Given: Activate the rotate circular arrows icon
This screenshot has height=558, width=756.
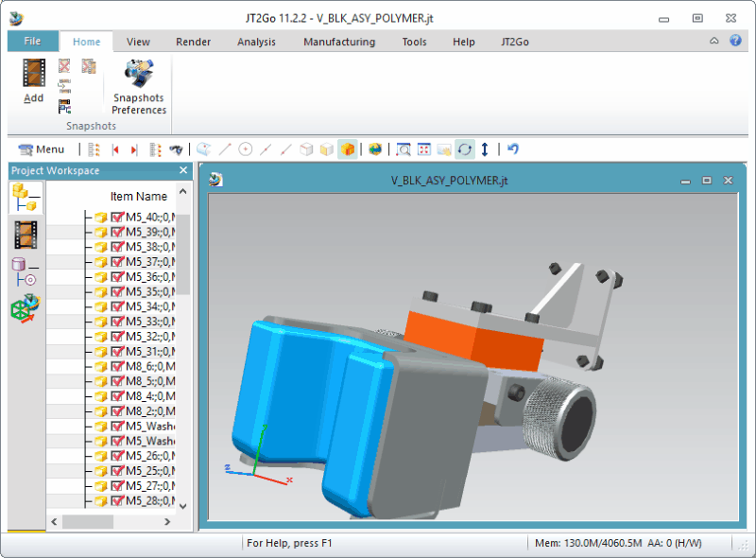Looking at the screenshot, I should pos(465,149).
